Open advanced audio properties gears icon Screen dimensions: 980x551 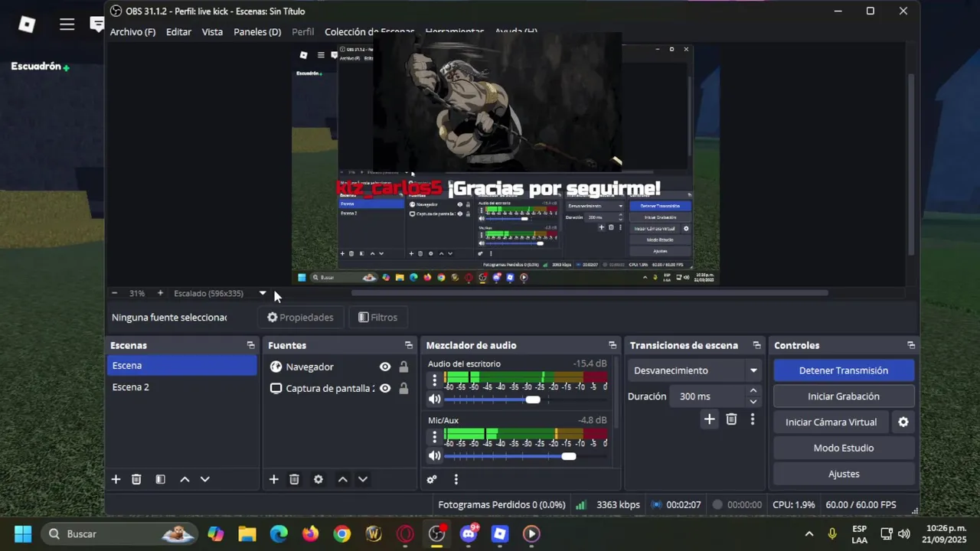432,479
